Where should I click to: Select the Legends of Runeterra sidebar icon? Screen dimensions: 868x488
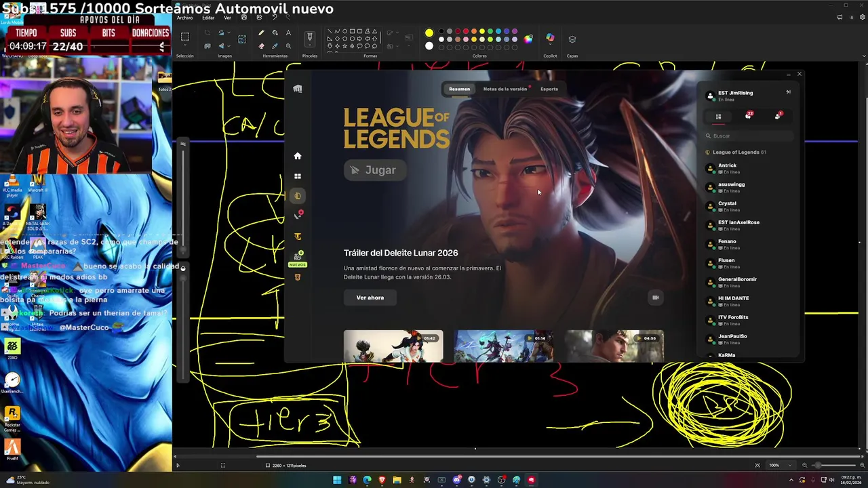(297, 277)
